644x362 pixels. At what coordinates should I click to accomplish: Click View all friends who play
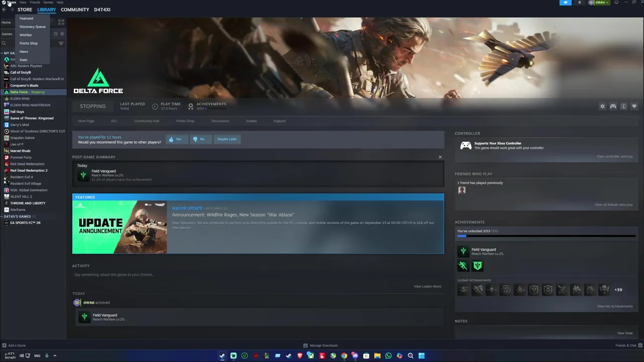click(614, 205)
